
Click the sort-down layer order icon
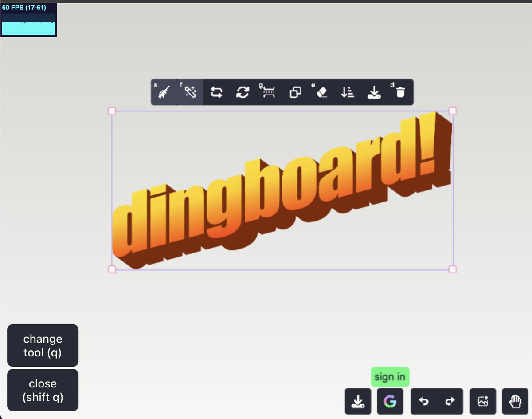coord(348,92)
